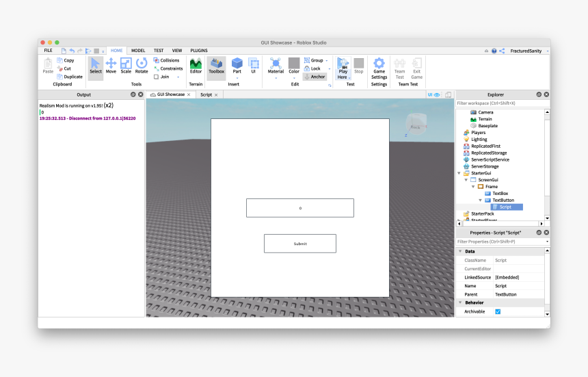Collapse the Frame tree node
Image resolution: width=588 pixels, height=377 pixels.
click(x=473, y=187)
